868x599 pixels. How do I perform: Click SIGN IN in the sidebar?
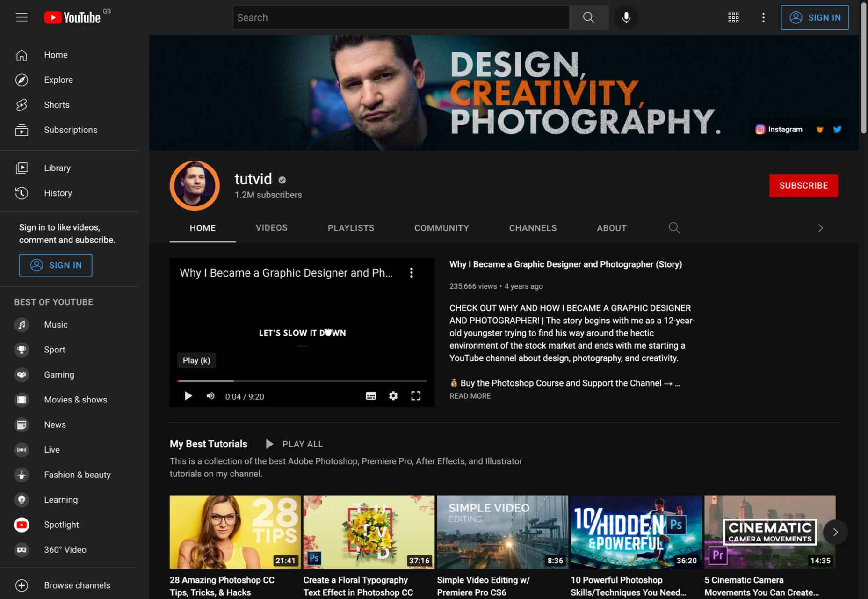point(56,265)
